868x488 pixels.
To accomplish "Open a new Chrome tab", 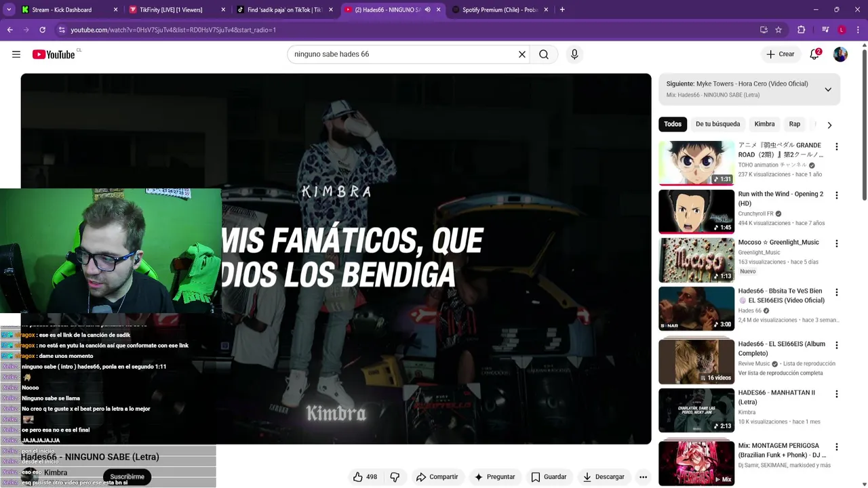I will click(x=562, y=9).
